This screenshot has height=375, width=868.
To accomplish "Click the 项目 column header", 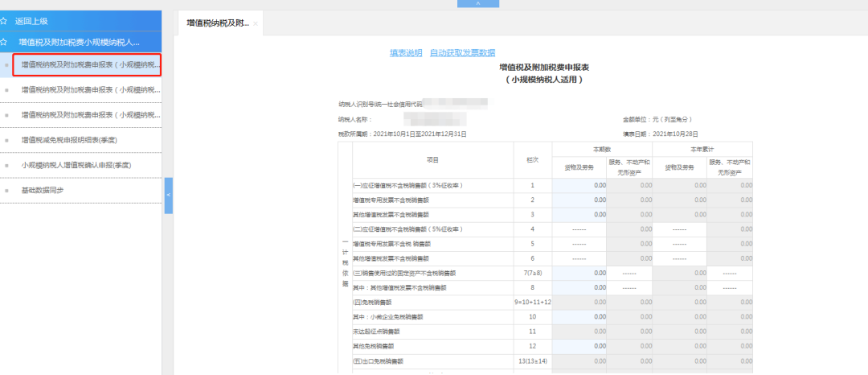I will 433,160.
